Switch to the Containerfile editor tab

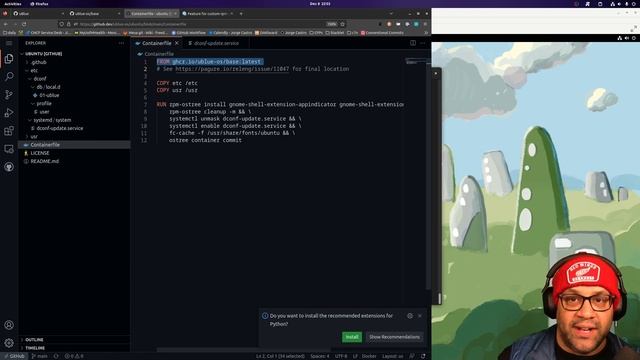coord(156,43)
